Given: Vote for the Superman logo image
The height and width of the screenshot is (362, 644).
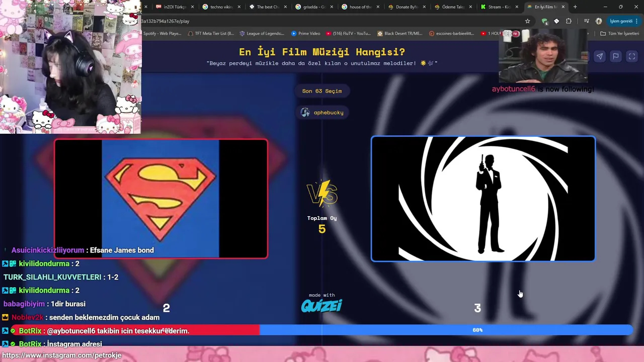Looking at the screenshot, I should (161, 199).
